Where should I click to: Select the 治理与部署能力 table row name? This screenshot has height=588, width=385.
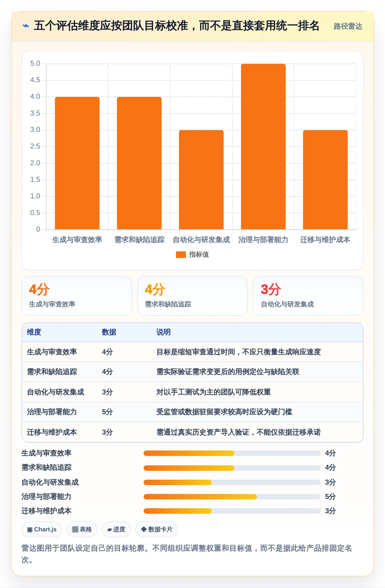pos(52,412)
